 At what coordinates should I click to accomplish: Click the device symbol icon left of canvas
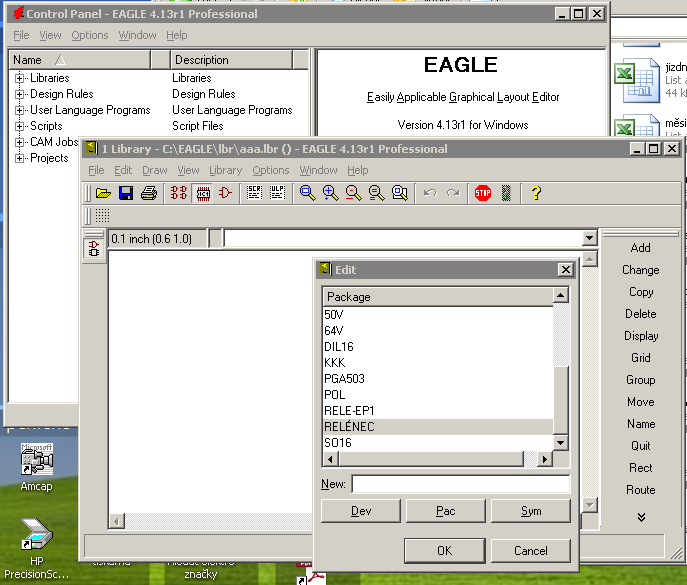94,248
